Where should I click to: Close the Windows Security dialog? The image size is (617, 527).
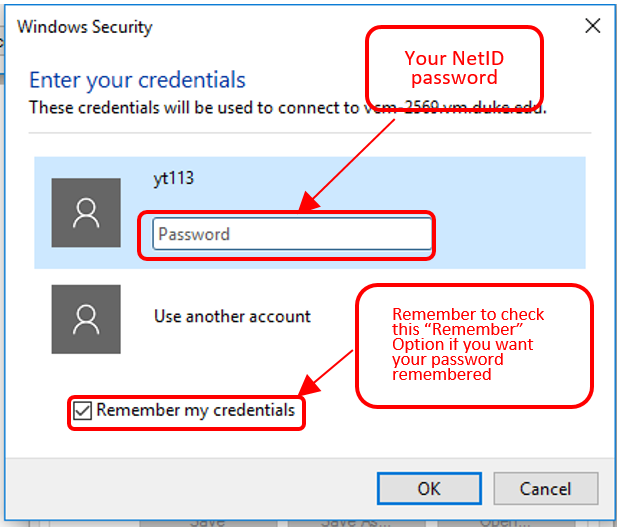coord(592,26)
